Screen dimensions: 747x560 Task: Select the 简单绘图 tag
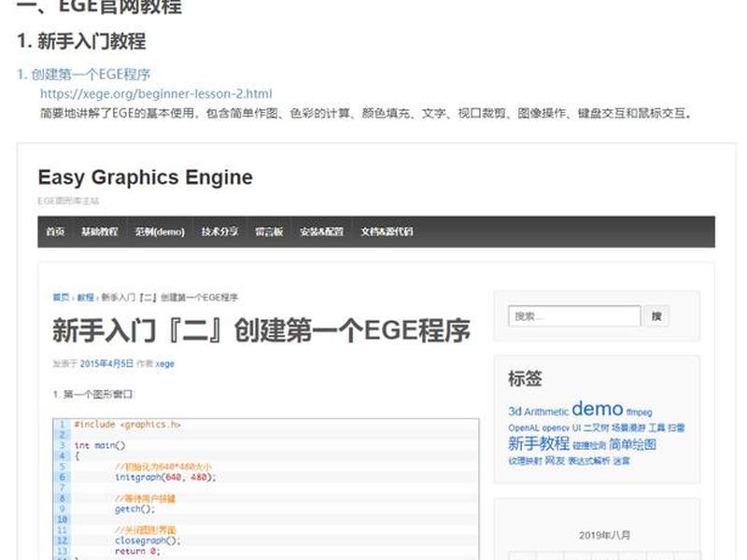(x=633, y=444)
